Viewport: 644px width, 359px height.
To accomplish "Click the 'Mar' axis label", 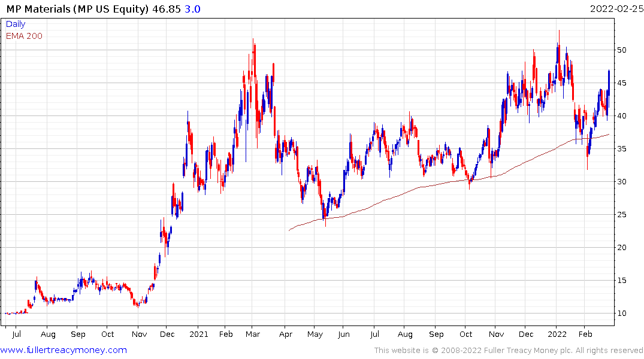I will click(253, 334).
